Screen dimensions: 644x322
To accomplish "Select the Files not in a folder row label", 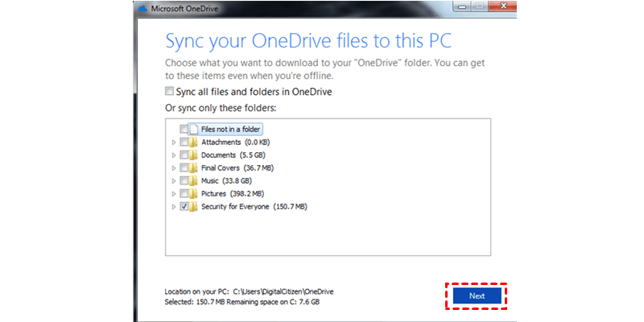I will pos(230,130).
